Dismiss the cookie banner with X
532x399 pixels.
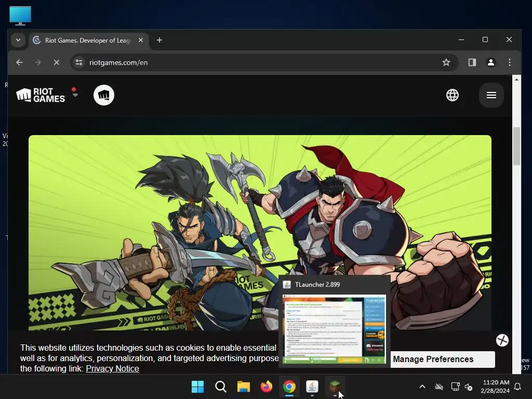[502, 340]
